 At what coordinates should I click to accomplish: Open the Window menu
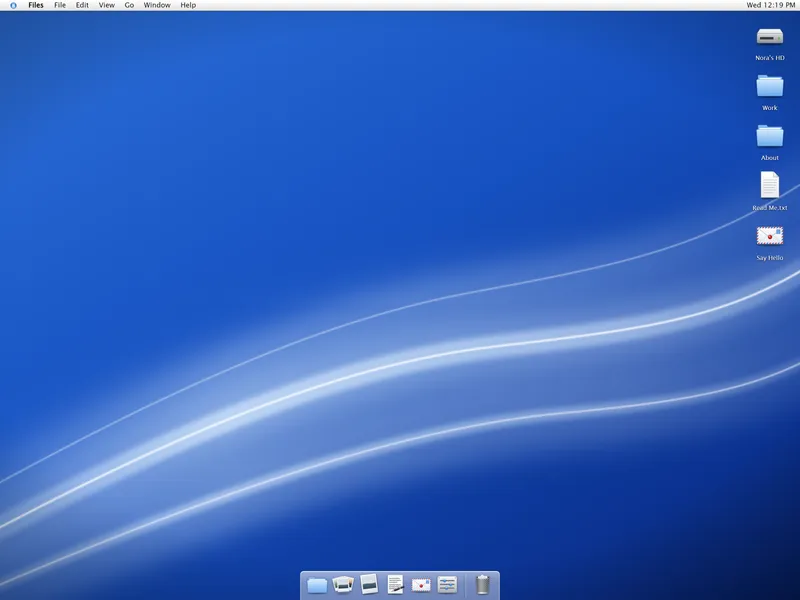pos(157,5)
